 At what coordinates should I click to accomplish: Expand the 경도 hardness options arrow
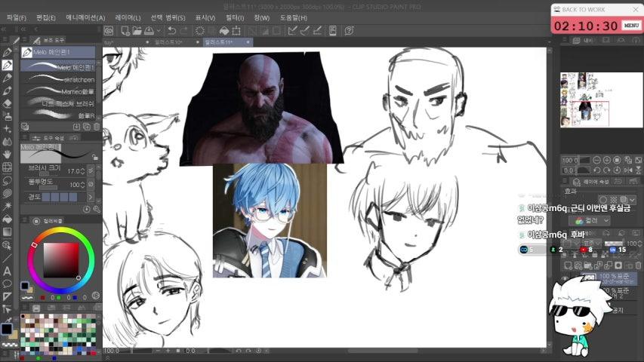click(x=91, y=197)
